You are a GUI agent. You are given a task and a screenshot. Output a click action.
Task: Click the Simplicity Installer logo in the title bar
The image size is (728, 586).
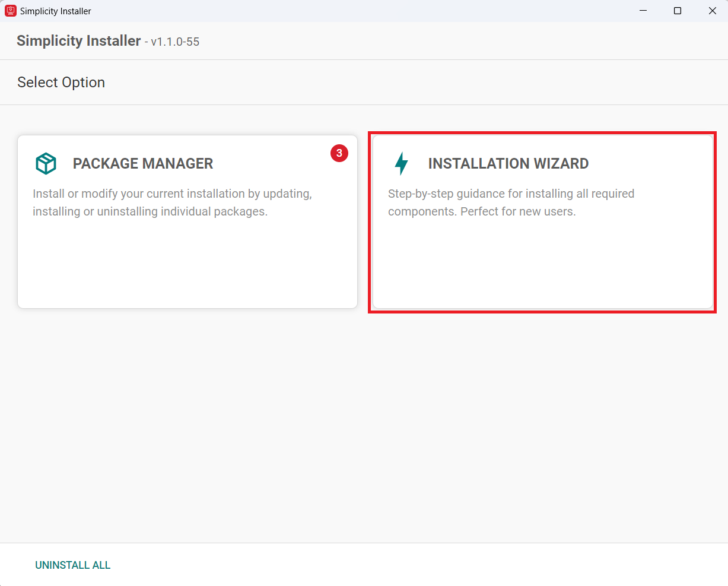10,11
